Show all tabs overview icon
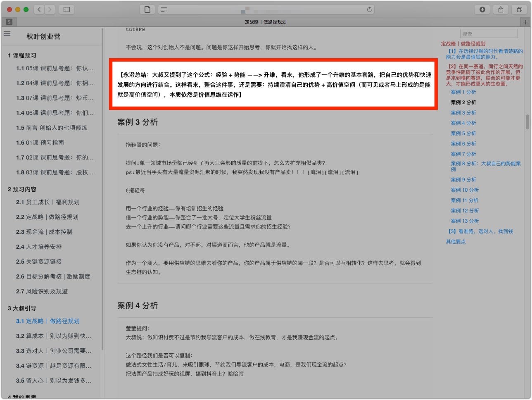 click(x=519, y=10)
